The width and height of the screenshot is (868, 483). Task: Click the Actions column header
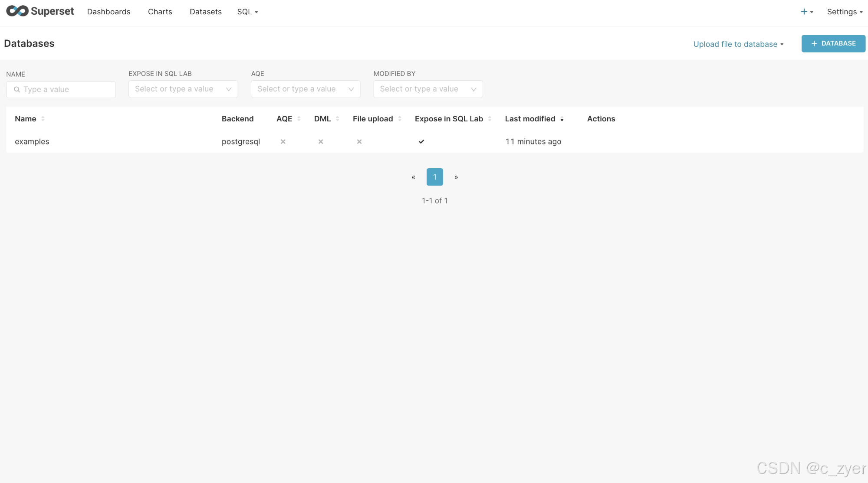point(601,119)
